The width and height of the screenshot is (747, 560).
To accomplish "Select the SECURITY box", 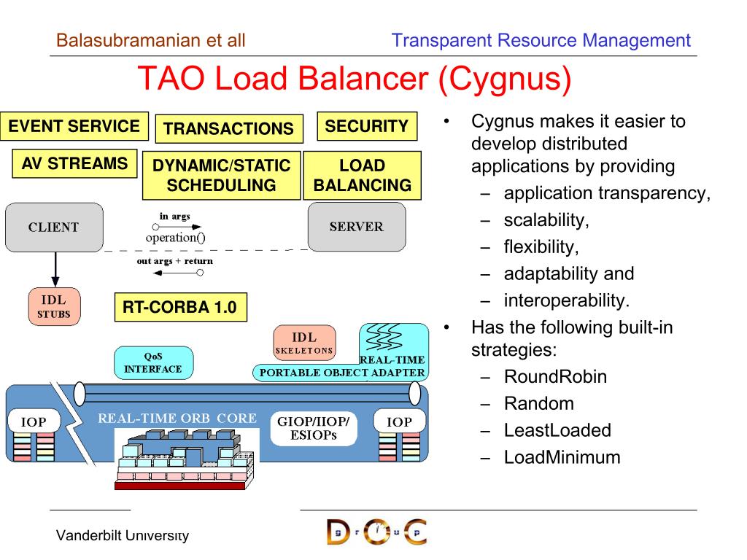I will [367, 126].
